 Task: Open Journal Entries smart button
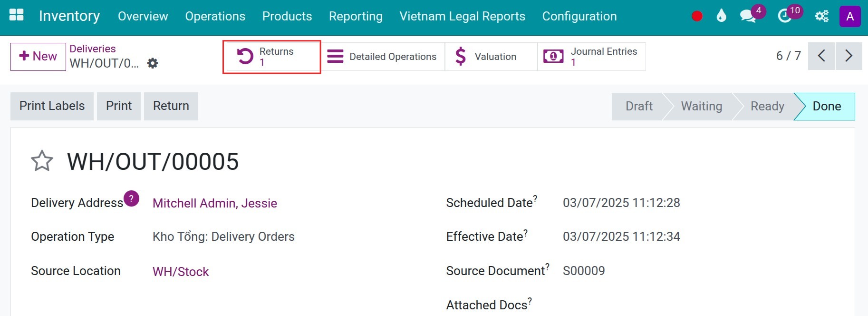pos(592,57)
